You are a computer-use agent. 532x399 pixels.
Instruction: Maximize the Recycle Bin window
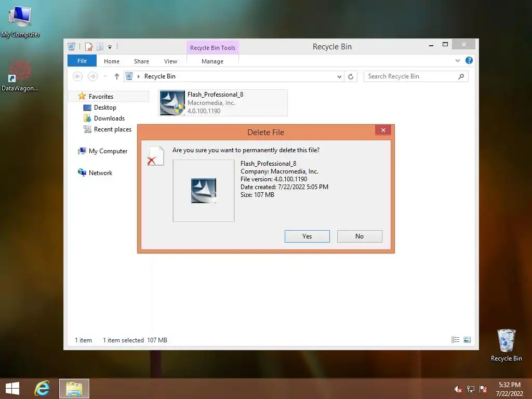pyautogui.click(x=445, y=45)
